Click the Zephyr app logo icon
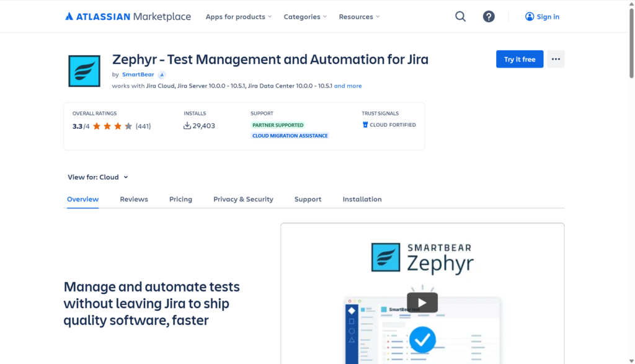 [84, 71]
